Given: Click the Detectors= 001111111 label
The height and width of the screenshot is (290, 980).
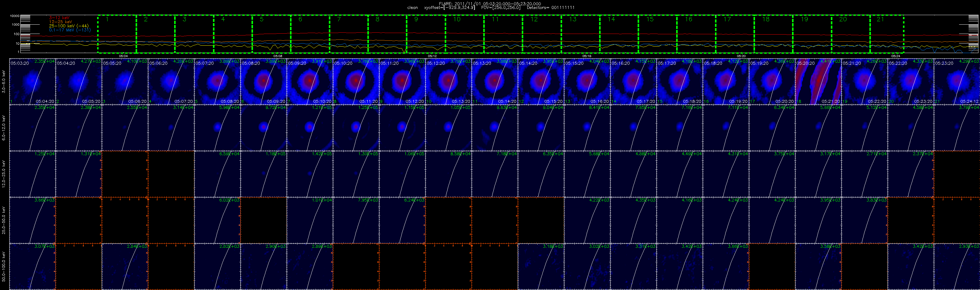Looking at the screenshot, I should click(x=550, y=8).
